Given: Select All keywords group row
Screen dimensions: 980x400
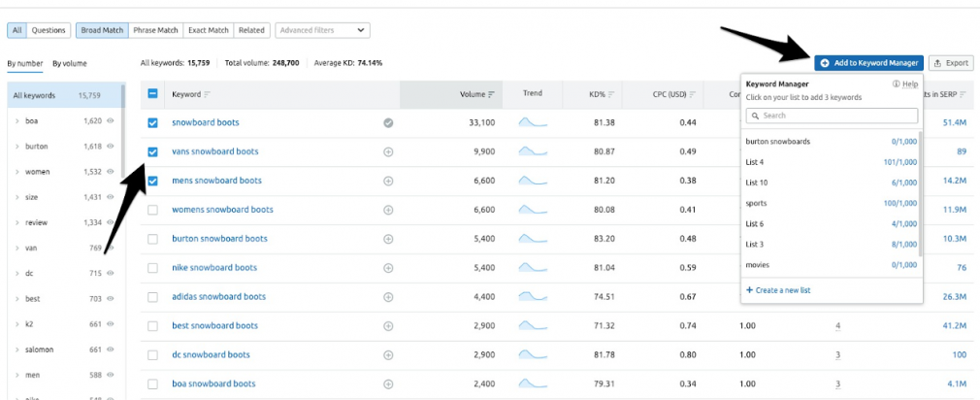Looking at the screenshot, I should 65,95.
